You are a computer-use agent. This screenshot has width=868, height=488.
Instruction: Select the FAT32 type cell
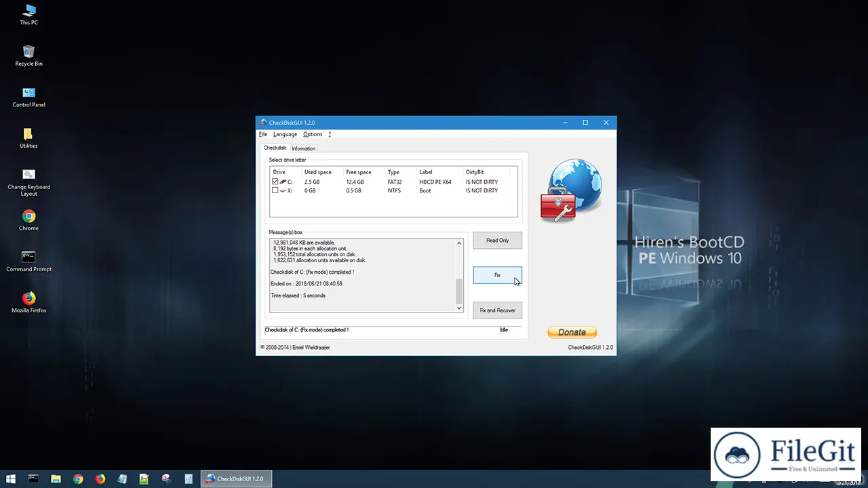pos(395,182)
